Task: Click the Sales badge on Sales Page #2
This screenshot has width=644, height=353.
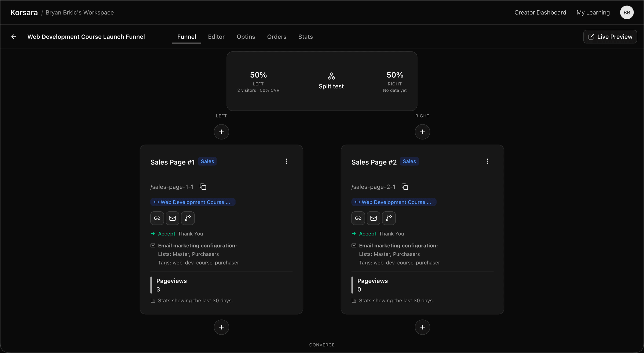Action: 409,161
